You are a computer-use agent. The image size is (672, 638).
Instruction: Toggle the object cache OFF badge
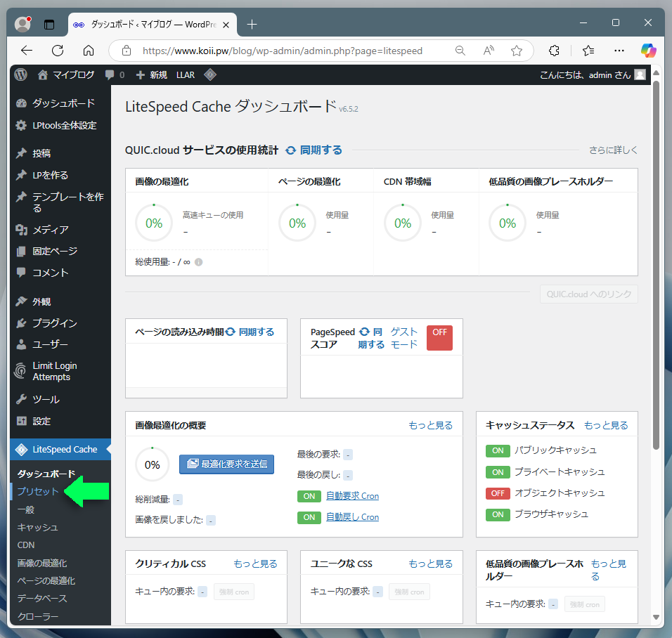tap(498, 493)
